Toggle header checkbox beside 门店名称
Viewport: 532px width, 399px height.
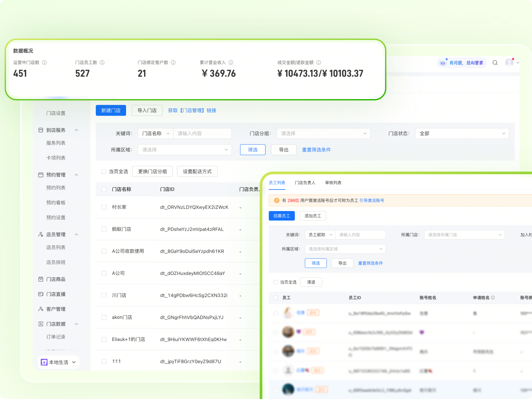pyautogui.click(x=104, y=189)
